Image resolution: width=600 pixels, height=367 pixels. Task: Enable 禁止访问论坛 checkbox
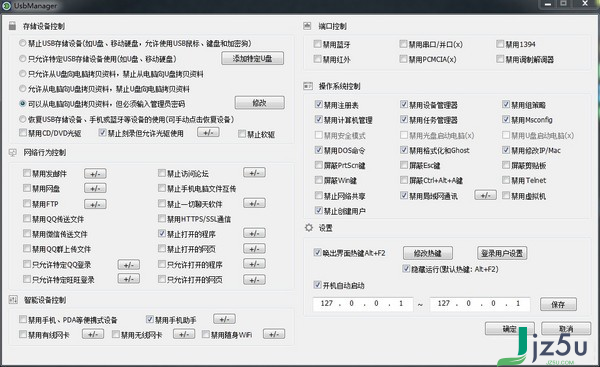point(162,173)
